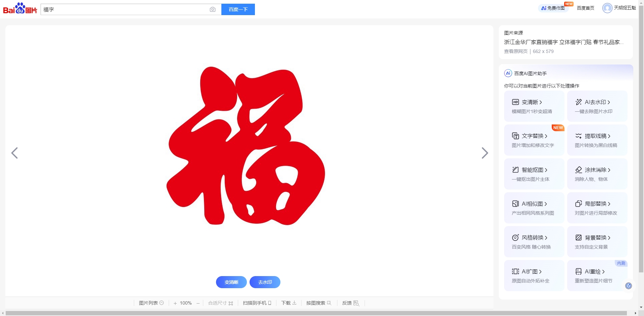Expand the 图片列表 image list

tap(151, 303)
